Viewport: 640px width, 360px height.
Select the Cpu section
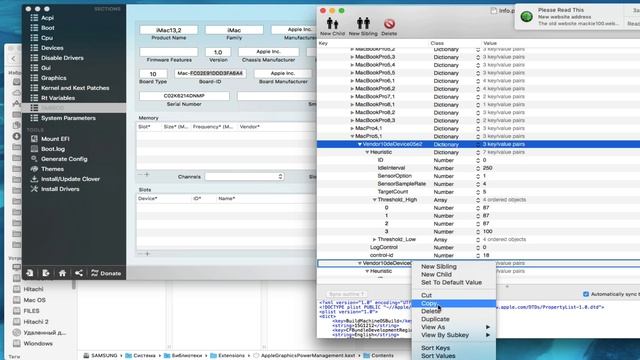click(47, 38)
